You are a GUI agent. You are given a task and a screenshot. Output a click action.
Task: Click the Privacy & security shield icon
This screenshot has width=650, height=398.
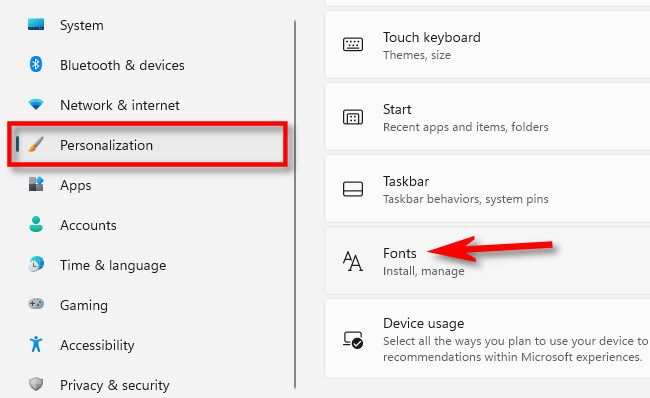36,384
